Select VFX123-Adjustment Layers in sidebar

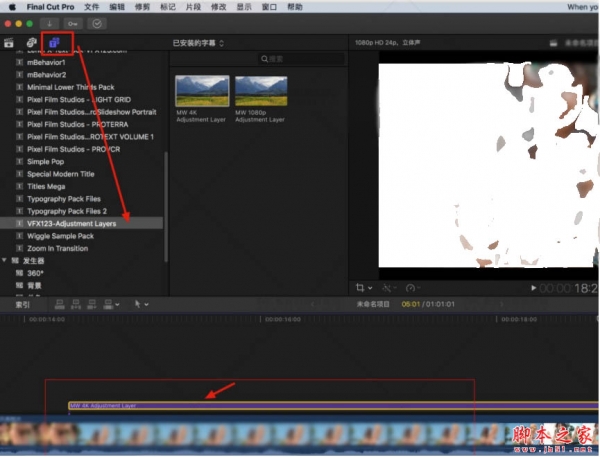pos(71,224)
